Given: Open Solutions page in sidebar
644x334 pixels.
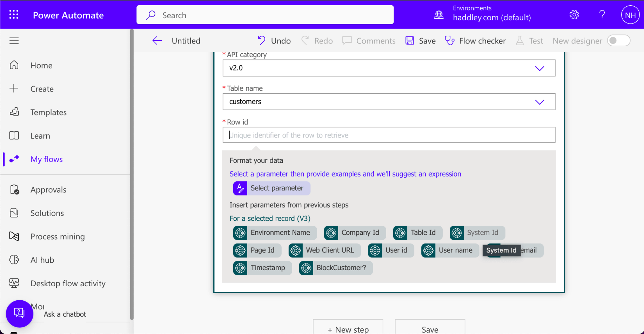Looking at the screenshot, I should (x=47, y=213).
